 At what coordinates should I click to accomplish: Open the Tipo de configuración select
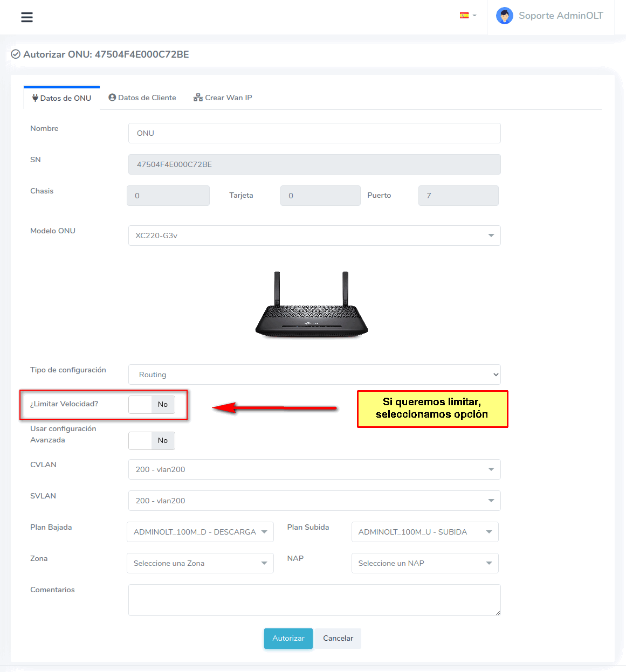pos(314,375)
